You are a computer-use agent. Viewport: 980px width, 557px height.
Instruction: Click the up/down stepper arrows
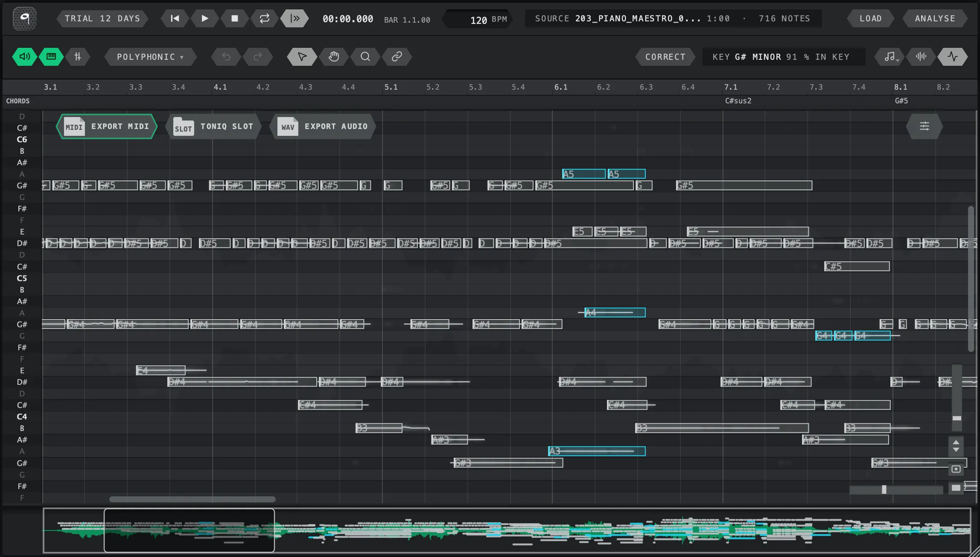pos(956,446)
